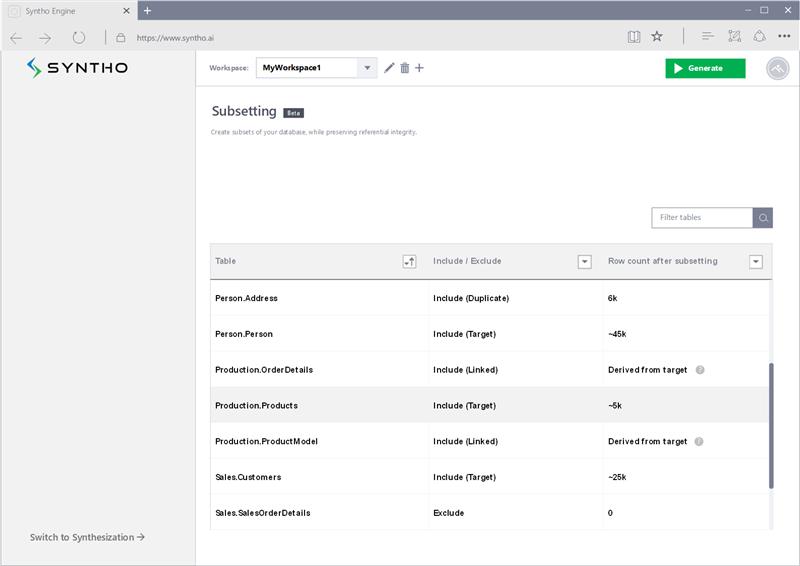Screen dimensions: 800x566
Task: Select the Syntho Engine tab
Action: coord(69,11)
